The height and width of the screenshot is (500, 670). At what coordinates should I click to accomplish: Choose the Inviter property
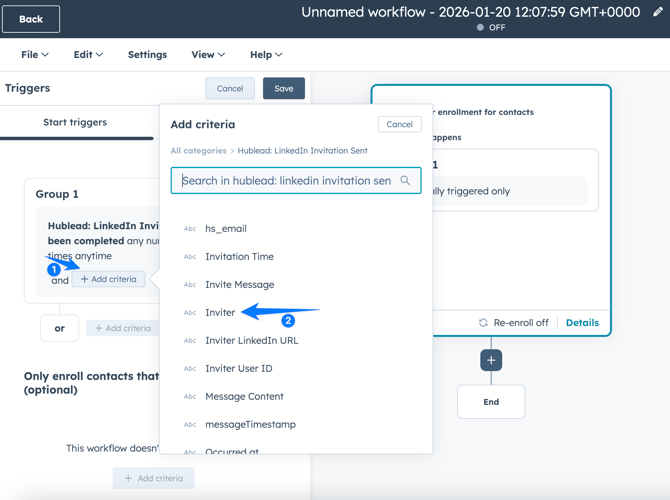click(x=220, y=313)
